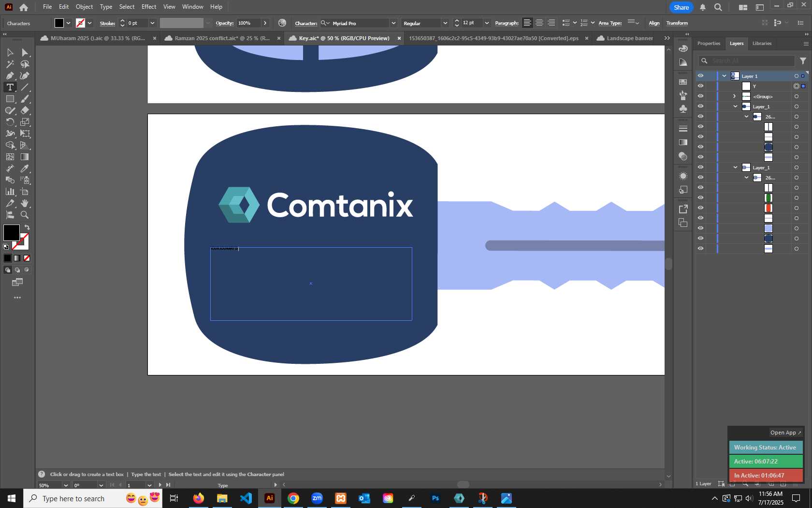
Task: Toggle visibility of second Layer_1 sublayer
Action: click(x=700, y=167)
